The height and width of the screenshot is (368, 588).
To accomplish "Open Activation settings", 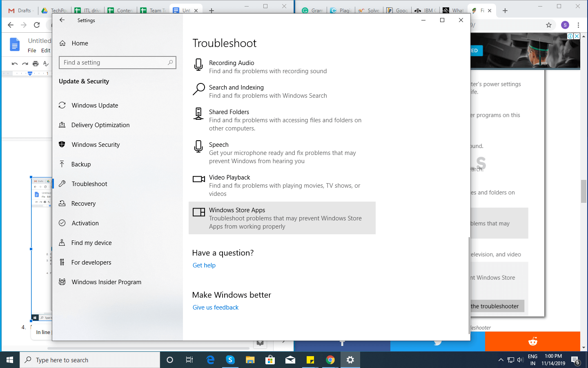I will 85,223.
